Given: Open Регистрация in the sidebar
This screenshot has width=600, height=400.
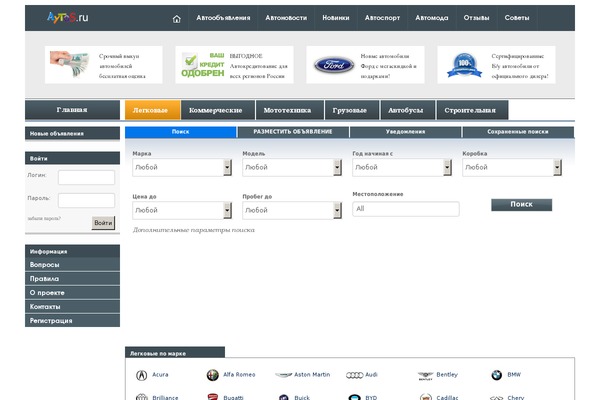Looking at the screenshot, I should pyautogui.click(x=72, y=321).
